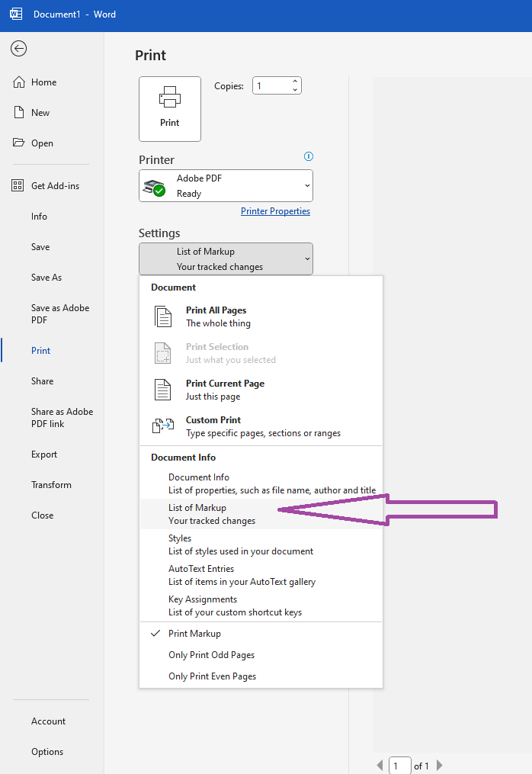Viewport: 532px width, 774px height.
Task: Select Document Info list option
Action: [261, 483]
